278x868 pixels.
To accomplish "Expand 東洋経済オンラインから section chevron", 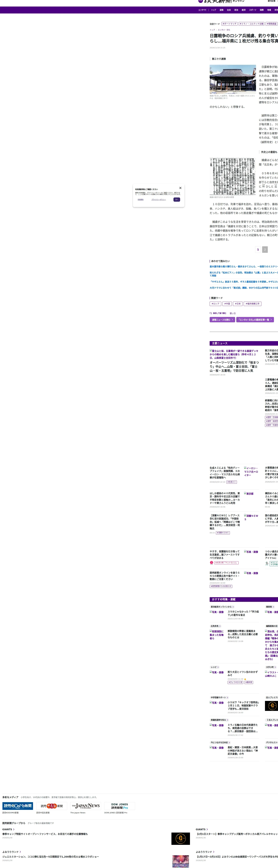I will pos(233,607).
